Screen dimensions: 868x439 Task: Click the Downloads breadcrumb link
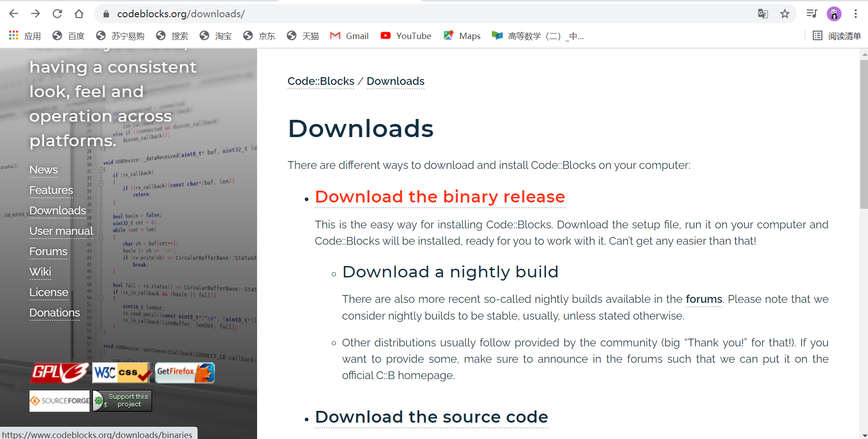396,81
